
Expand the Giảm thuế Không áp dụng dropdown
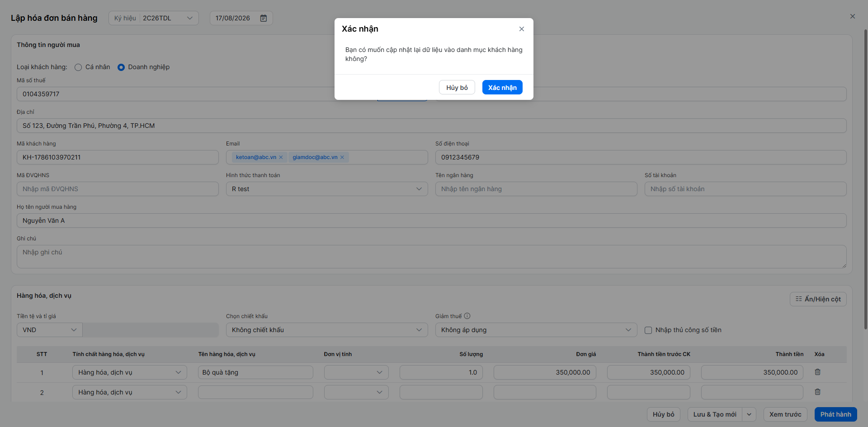pyautogui.click(x=536, y=330)
